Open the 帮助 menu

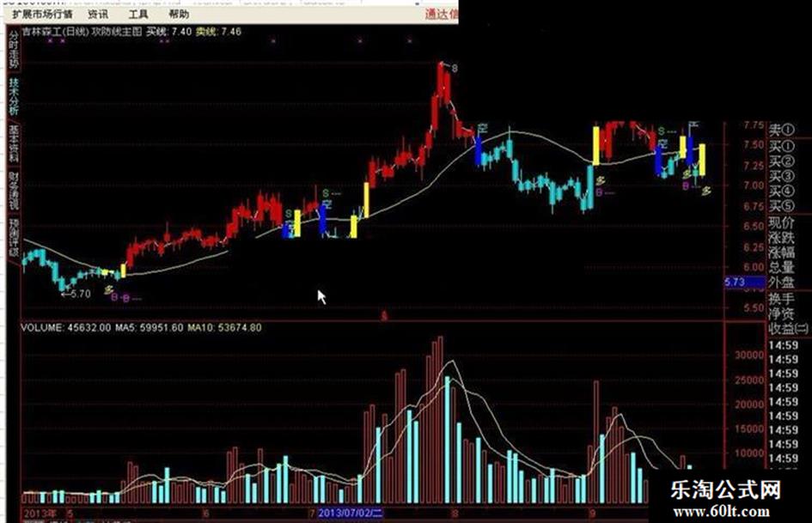[179, 14]
